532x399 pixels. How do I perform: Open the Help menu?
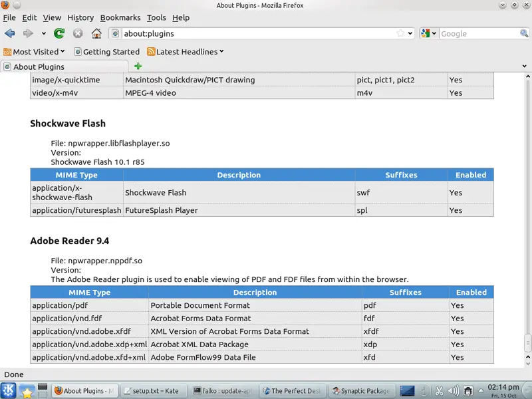(181, 18)
